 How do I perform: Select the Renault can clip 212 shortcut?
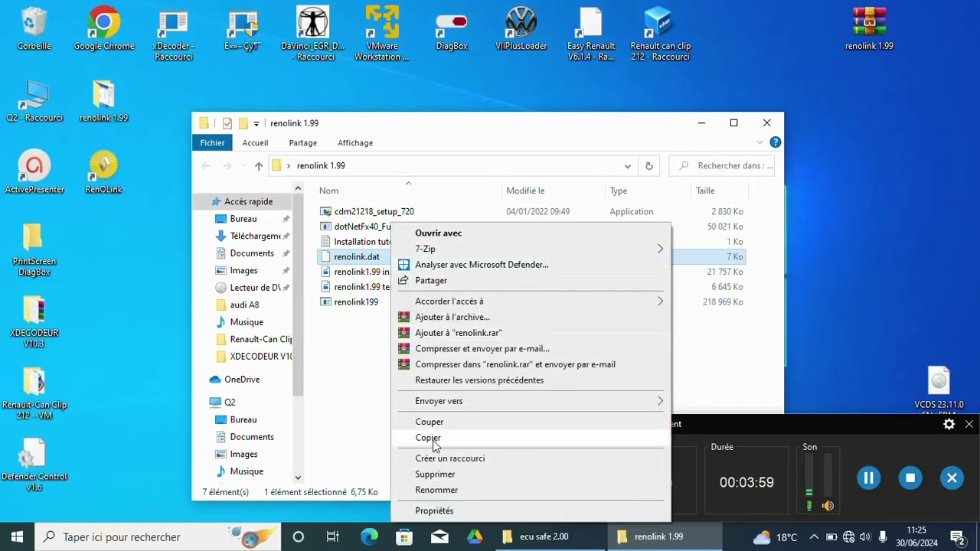[x=660, y=34]
